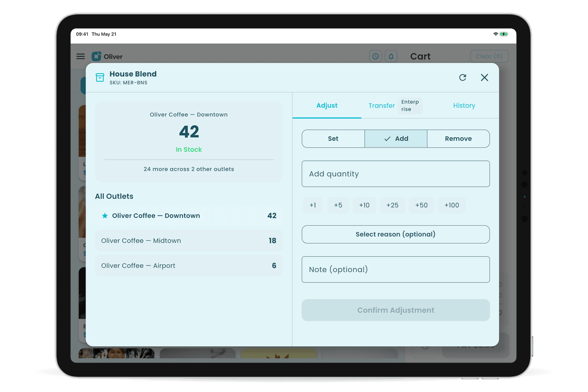The image size is (588, 392).
Task: Focus the Note (optional) field
Action: [396, 269]
